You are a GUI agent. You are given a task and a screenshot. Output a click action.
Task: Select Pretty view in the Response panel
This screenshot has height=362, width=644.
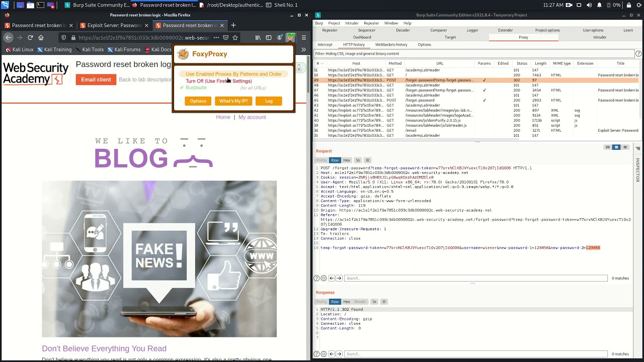[321, 302]
